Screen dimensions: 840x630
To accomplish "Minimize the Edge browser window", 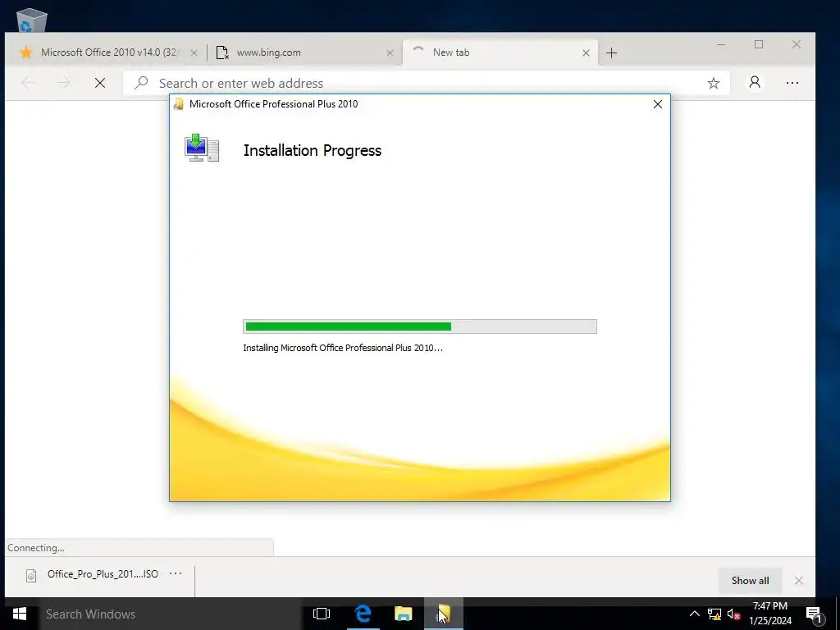I will point(721,44).
